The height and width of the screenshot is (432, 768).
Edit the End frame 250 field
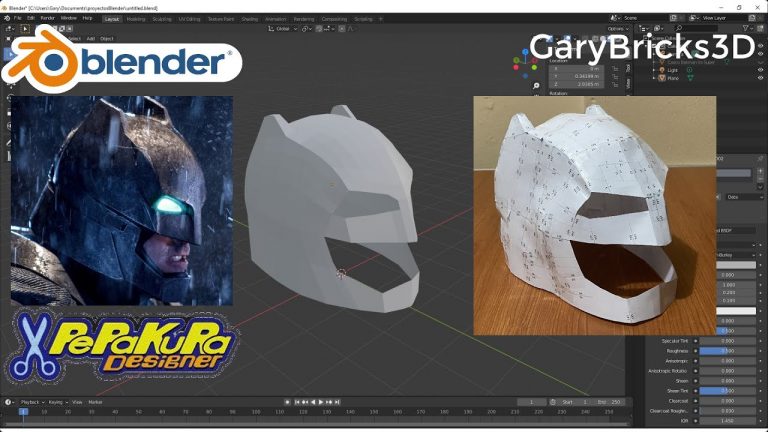(x=610, y=402)
